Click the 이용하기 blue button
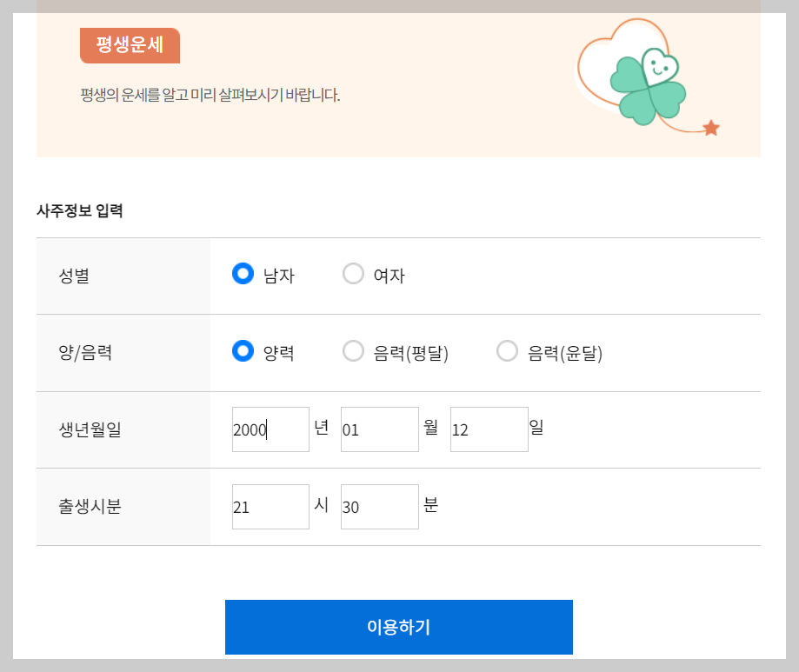799x672 pixels. click(x=399, y=627)
